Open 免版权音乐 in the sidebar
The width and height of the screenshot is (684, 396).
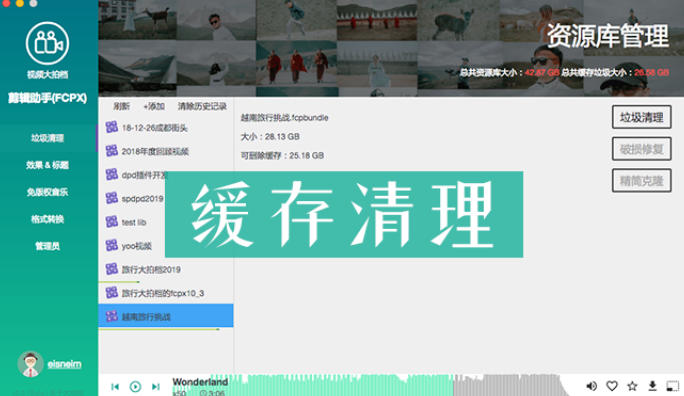[47, 192]
